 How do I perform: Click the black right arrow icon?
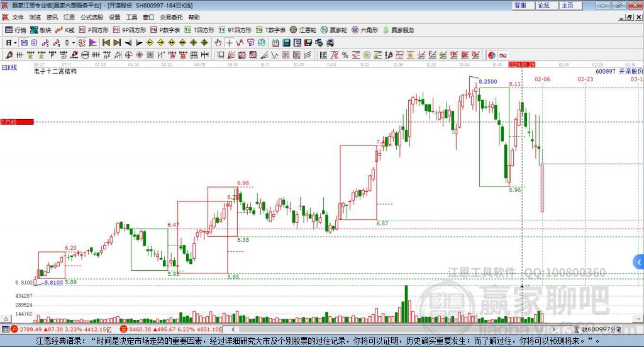pyautogui.click(x=139, y=43)
